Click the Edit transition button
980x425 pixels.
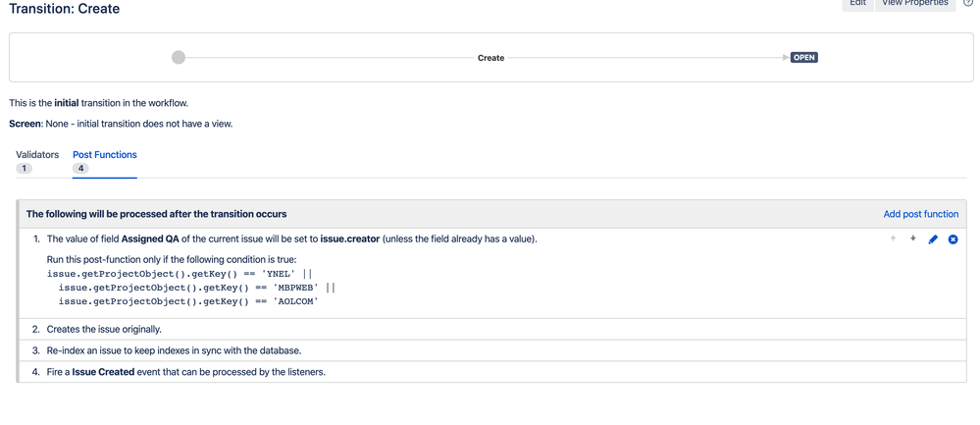pos(857,4)
